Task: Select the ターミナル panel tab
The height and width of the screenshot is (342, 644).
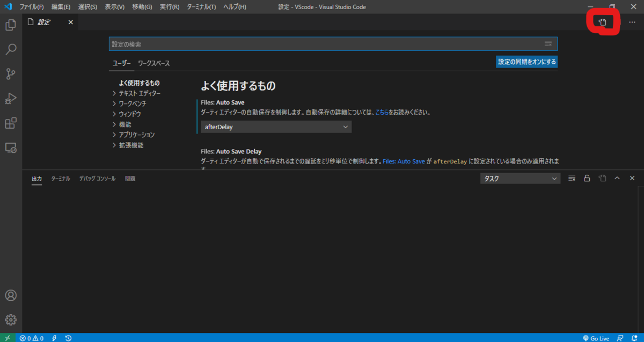Action: (61, 179)
